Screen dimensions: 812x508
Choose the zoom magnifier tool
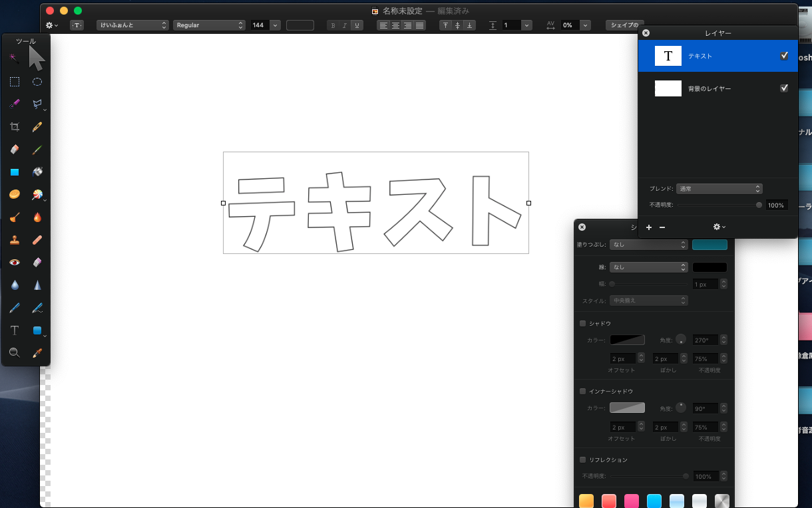15,352
